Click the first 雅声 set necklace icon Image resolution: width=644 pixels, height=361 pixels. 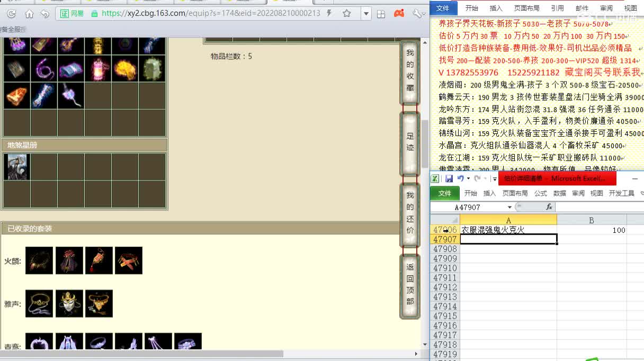39,303
